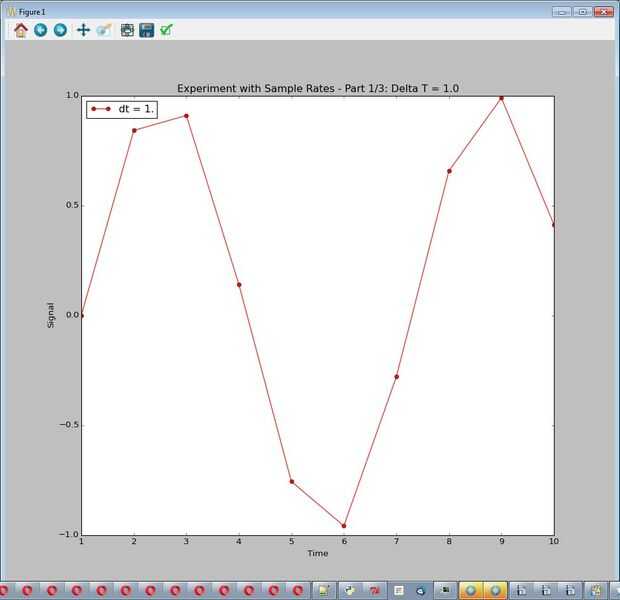Click the x-axis tick label 10
Image resolution: width=620 pixels, height=600 pixels.
coord(554,541)
